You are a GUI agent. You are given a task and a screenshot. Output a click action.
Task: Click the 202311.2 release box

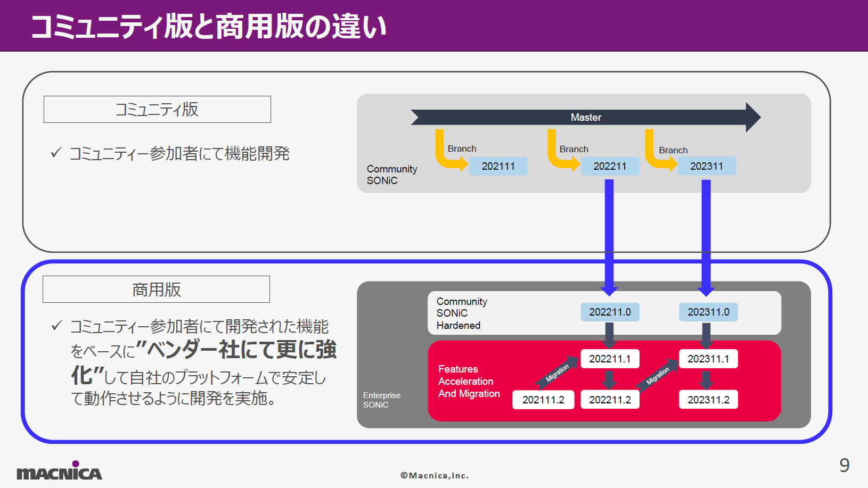coord(708,400)
